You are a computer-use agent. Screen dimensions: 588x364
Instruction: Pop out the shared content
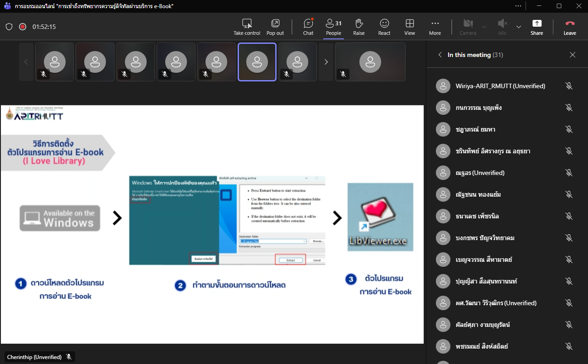pyautogui.click(x=275, y=27)
